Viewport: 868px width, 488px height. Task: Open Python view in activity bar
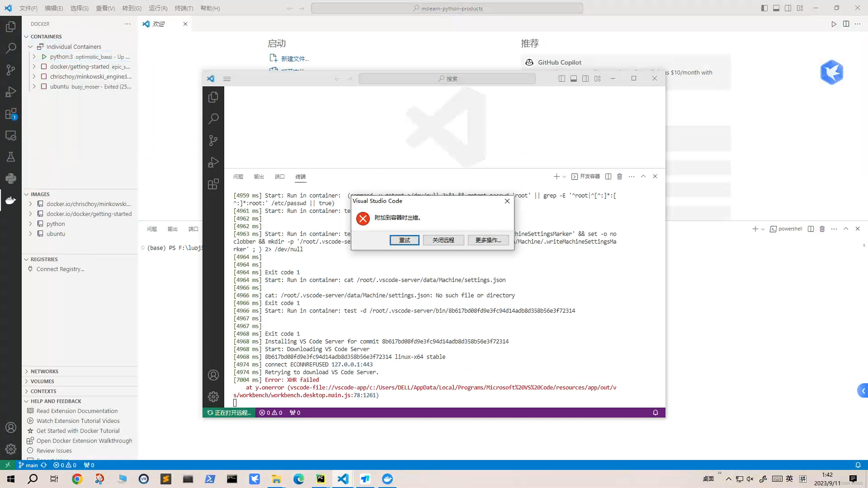(x=11, y=178)
